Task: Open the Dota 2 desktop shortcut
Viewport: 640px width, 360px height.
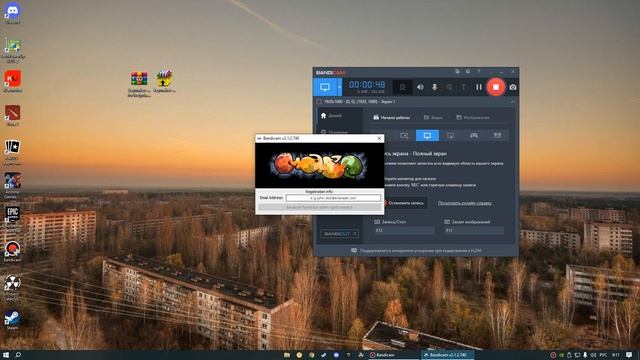Action: (12, 115)
